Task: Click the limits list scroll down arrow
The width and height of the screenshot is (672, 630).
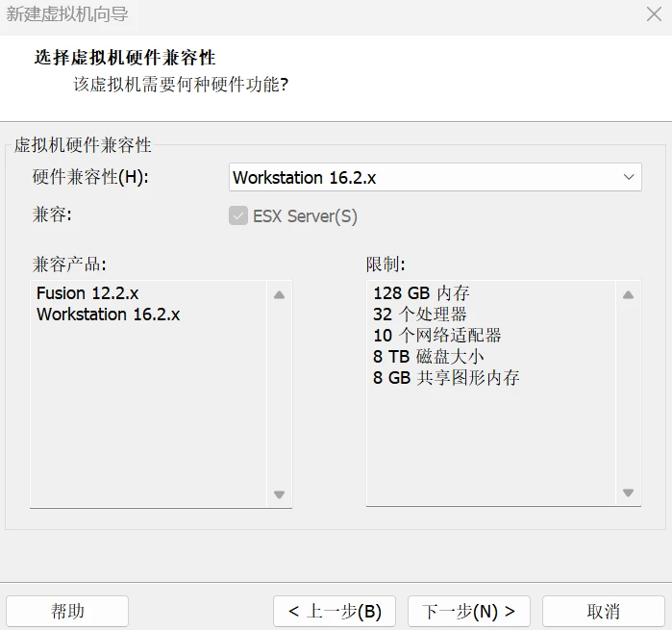Action: [x=628, y=493]
